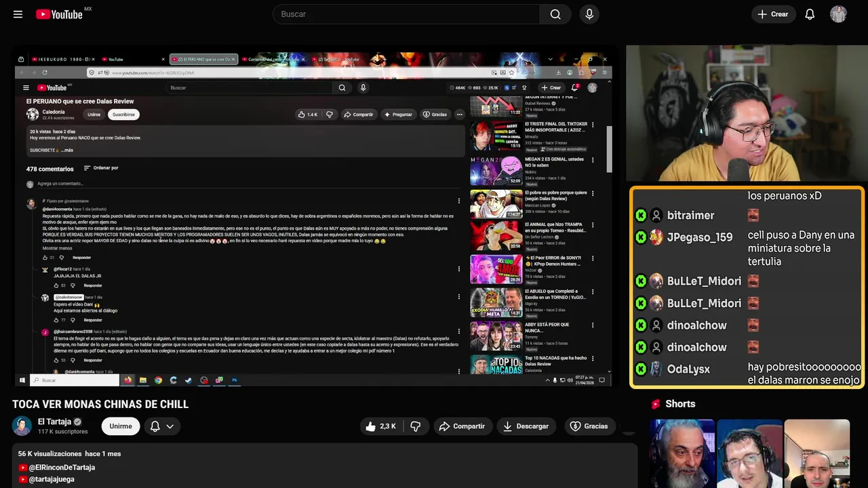
Task: Click the recorded YouTube page's notification bell
Action: [x=574, y=87]
